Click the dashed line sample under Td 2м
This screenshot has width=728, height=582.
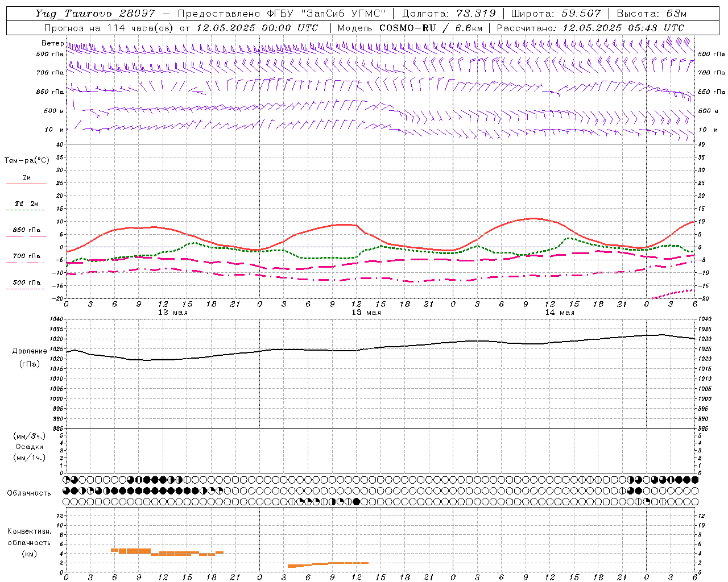pos(26,210)
